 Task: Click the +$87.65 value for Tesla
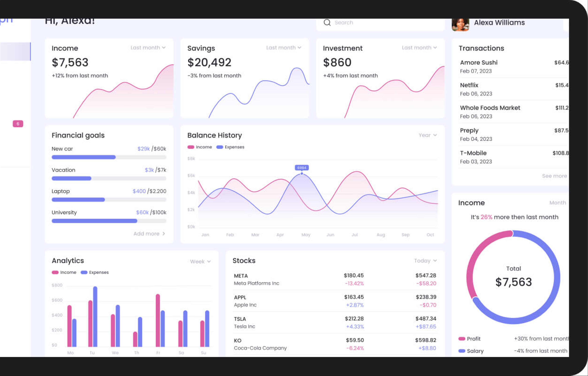(x=426, y=327)
